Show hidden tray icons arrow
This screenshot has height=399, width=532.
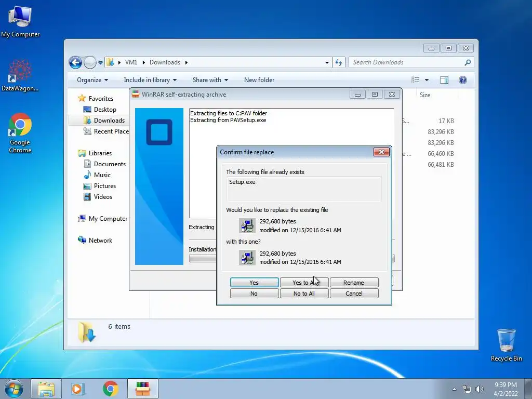[454, 389]
